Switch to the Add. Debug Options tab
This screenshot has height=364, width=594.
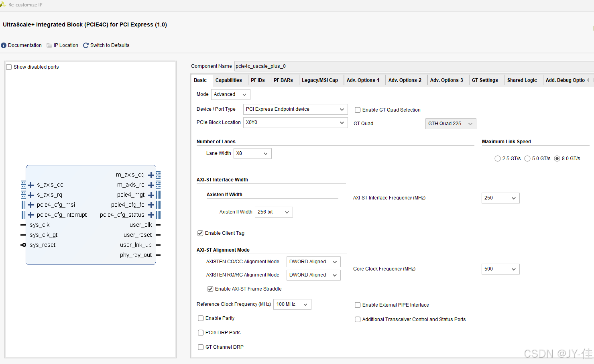[x=565, y=80]
